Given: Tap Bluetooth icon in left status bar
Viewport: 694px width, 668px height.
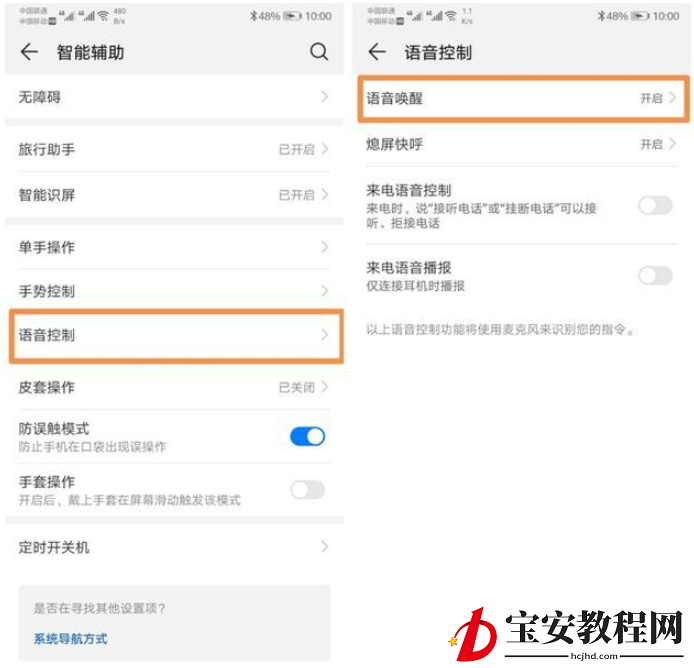Looking at the screenshot, I should tap(253, 16).
